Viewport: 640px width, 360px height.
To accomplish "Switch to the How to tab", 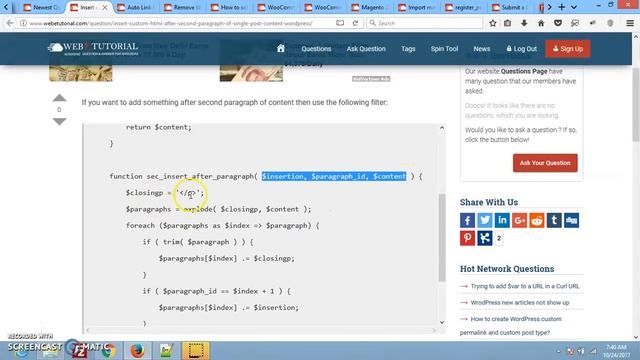I will click(229, 7).
